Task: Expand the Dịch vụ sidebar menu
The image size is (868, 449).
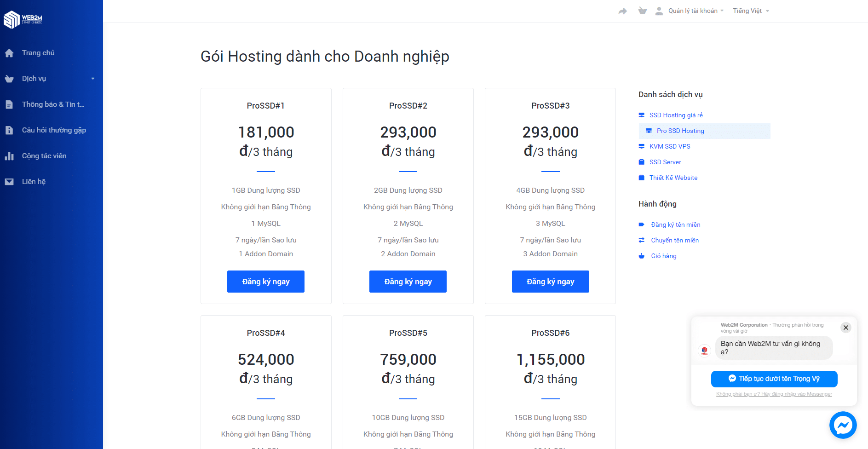Action: (51, 79)
